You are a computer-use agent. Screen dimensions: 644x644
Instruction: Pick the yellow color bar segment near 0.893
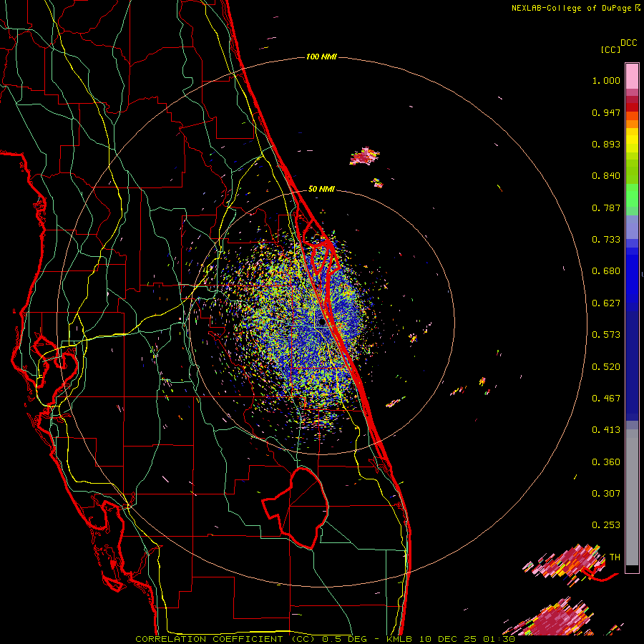coord(632,141)
